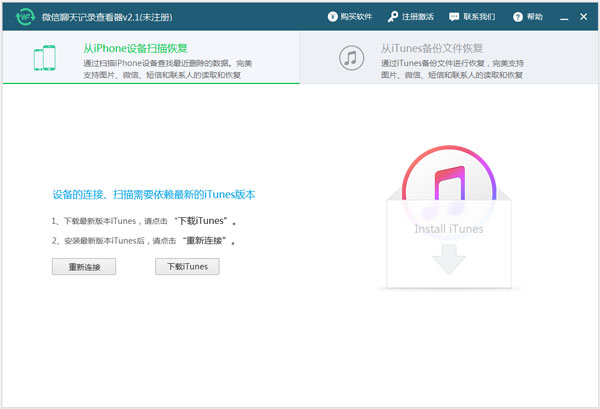Click the 联系我们 chat bubble icon

point(454,17)
